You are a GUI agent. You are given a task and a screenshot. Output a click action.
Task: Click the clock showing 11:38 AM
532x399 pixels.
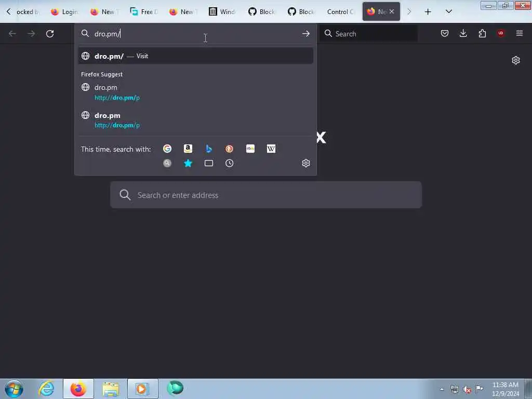tap(505, 389)
